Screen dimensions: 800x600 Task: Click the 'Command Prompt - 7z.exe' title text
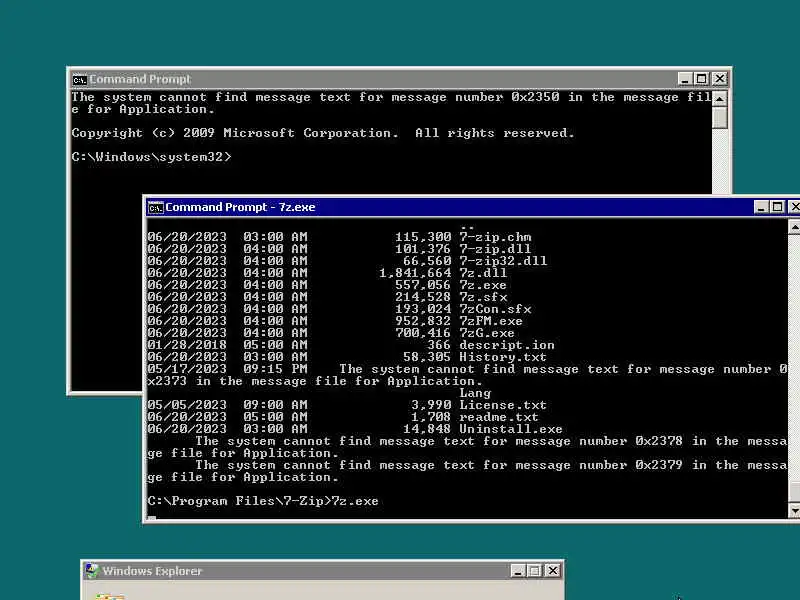click(240, 207)
